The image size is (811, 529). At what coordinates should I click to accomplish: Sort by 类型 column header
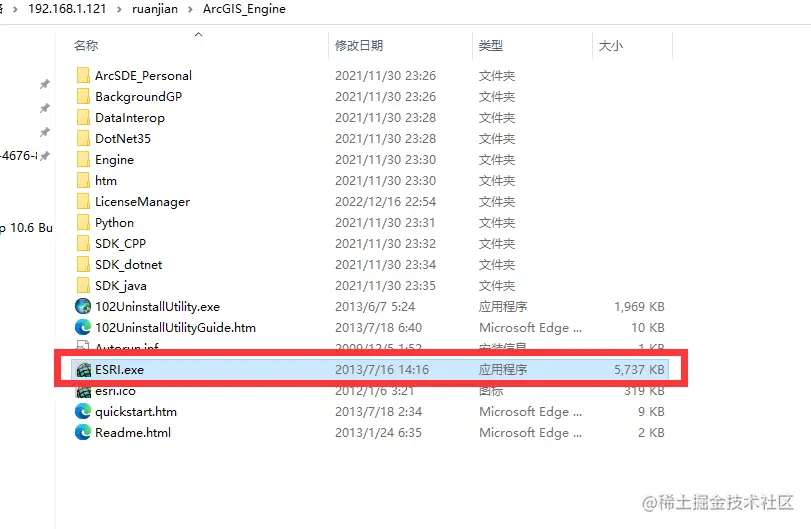490,46
